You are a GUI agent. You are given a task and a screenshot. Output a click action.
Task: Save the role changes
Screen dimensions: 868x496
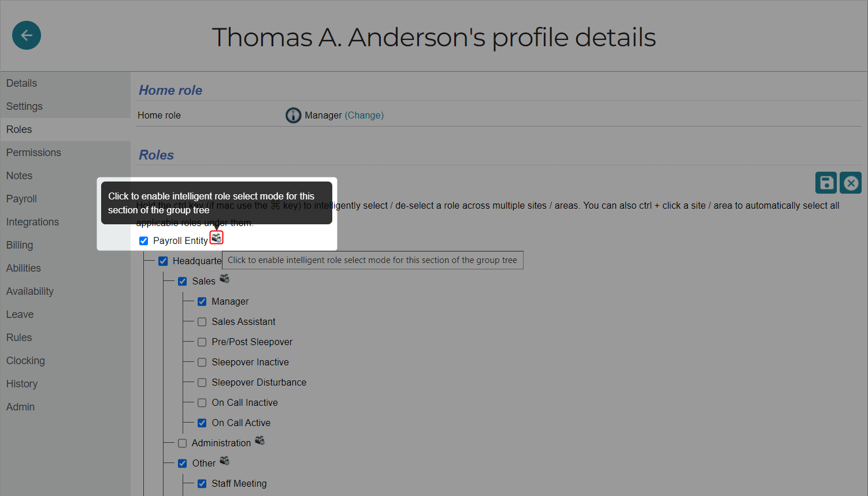tap(826, 182)
